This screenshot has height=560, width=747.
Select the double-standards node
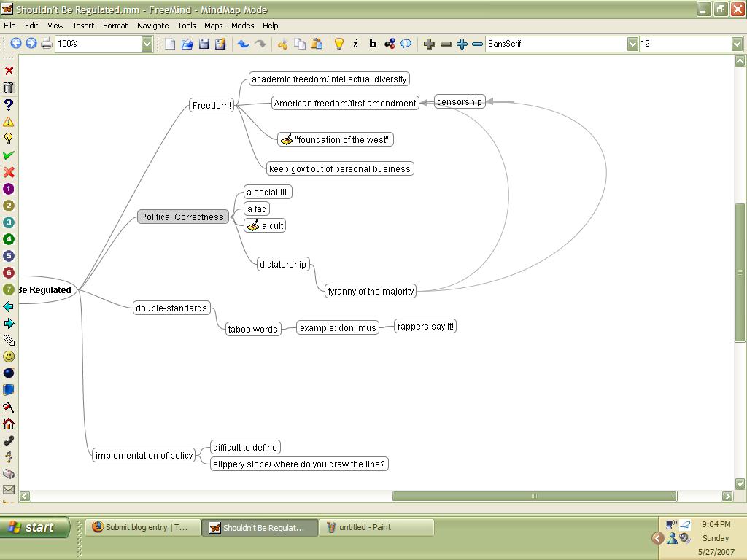(x=171, y=308)
